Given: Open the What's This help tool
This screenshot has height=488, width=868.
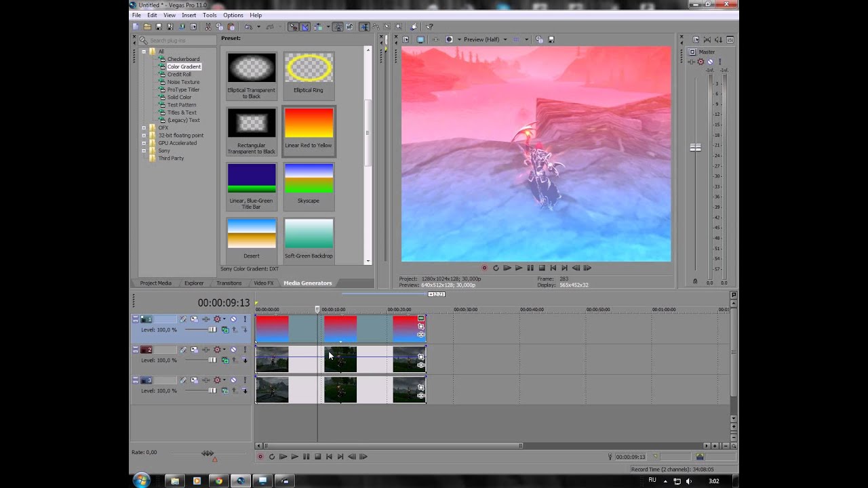Looking at the screenshot, I should click(x=429, y=27).
